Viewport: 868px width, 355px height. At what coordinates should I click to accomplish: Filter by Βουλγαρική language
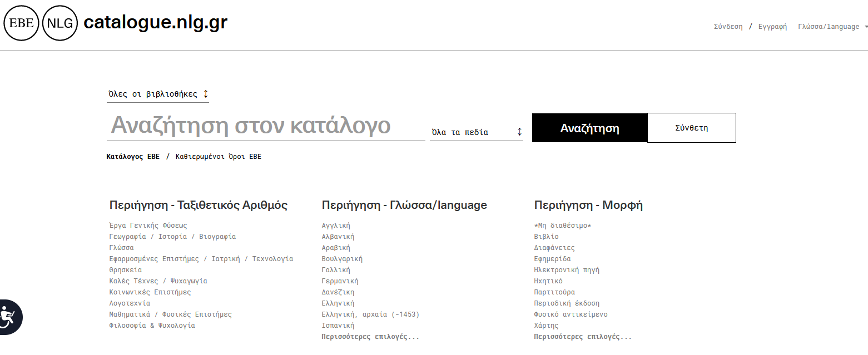click(x=342, y=259)
